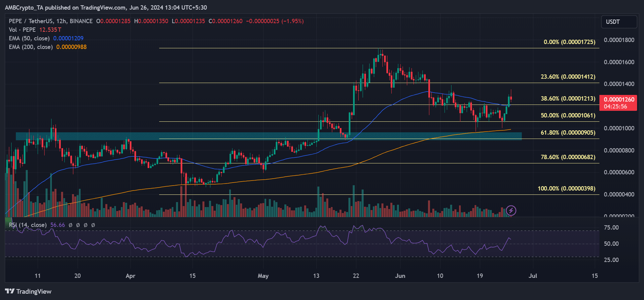This screenshot has width=644, height=300.
Task: Click the 0.00001800 price axis label
Action: [x=619, y=40]
